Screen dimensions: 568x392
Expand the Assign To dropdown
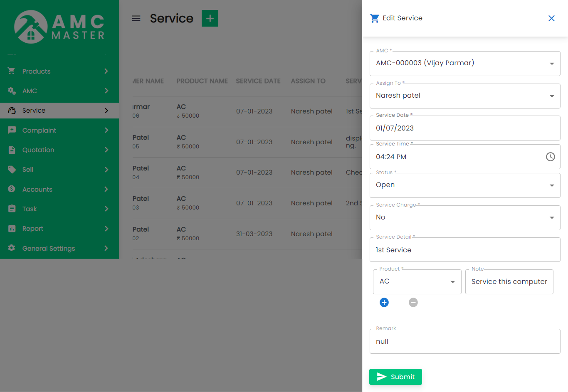pos(464,96)
